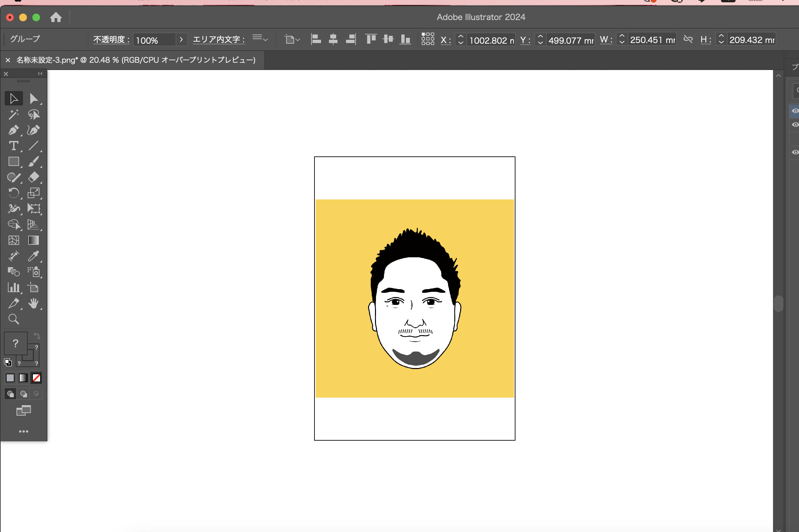Click inside the X position input field
Image resolution: width=799 pixels, height=532 pixels.
[491, 40]
